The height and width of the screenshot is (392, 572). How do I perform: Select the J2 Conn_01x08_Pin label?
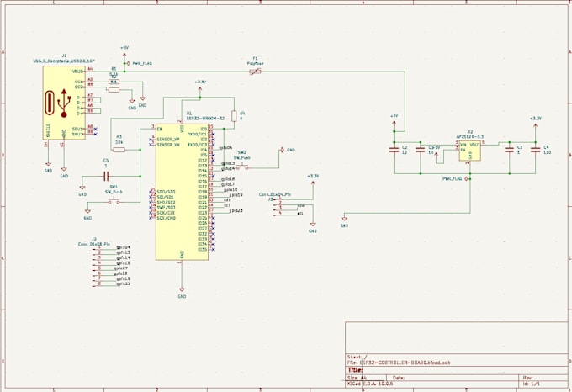(x=94, y=244)
